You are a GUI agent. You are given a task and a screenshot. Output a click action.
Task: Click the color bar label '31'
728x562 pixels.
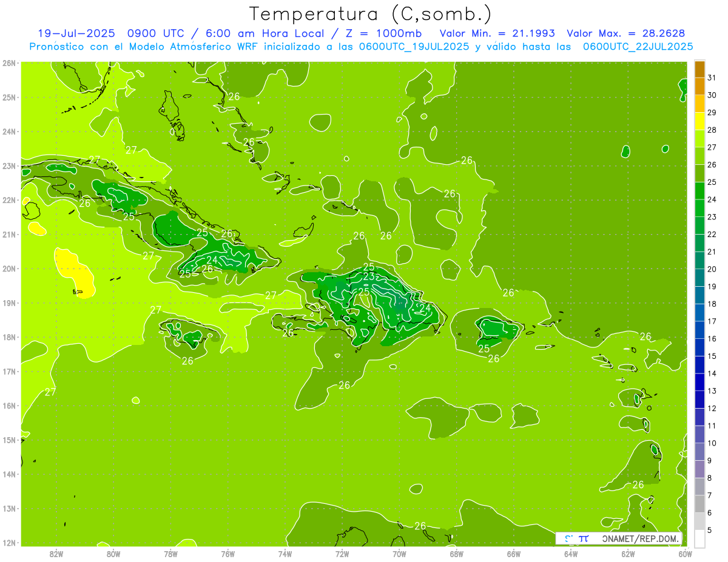[x=712, y=78]
